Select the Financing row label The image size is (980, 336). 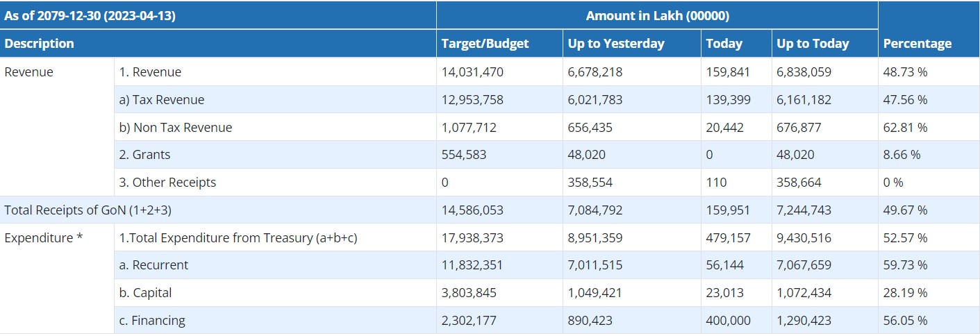152,321
